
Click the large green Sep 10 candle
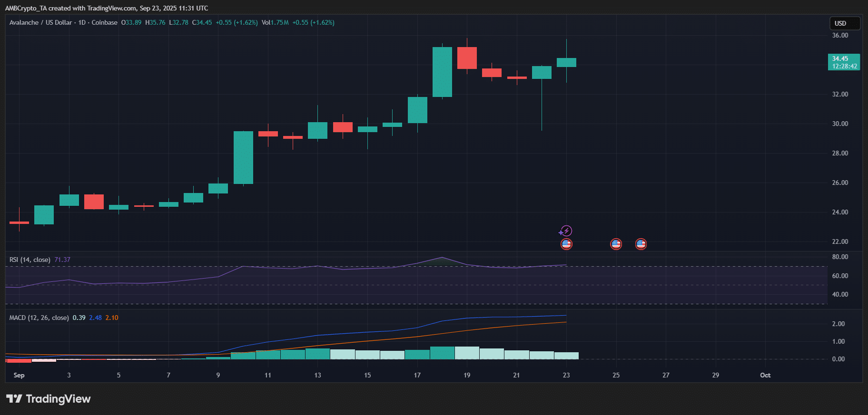click(243, 157)
